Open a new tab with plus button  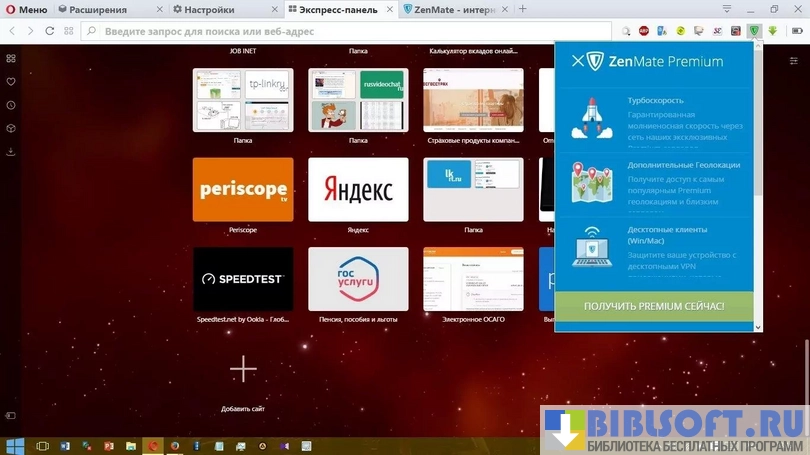(522, 9)
